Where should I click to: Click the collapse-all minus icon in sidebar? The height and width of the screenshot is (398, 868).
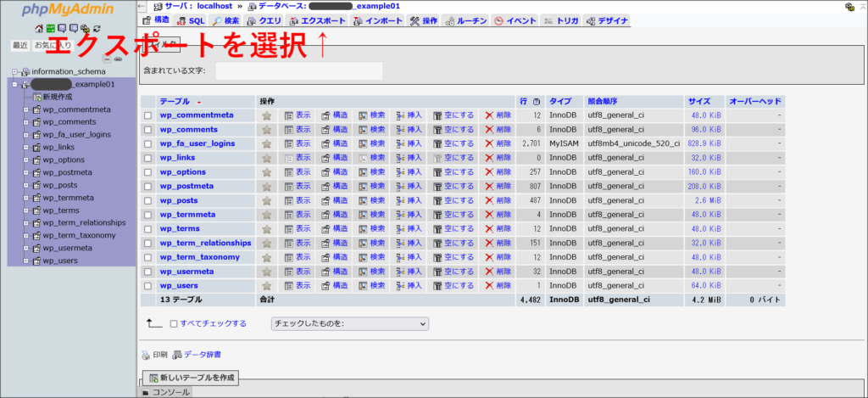[x=108, y=59]
